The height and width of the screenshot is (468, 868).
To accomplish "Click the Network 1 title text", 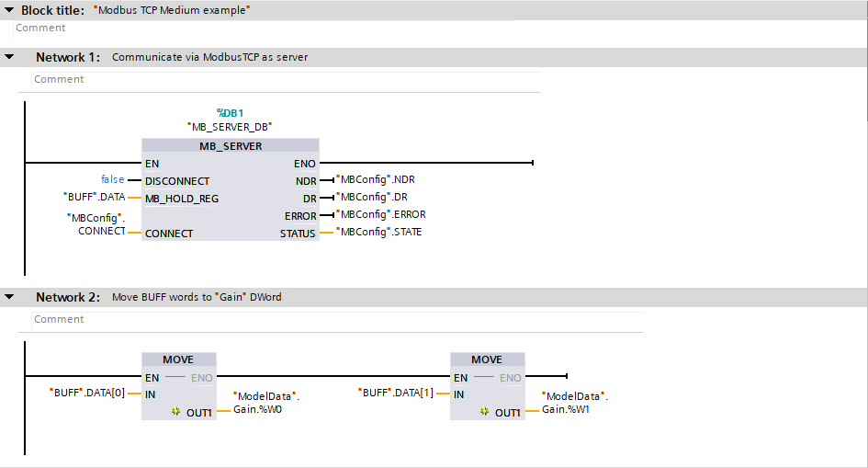I will coord(209,57).
